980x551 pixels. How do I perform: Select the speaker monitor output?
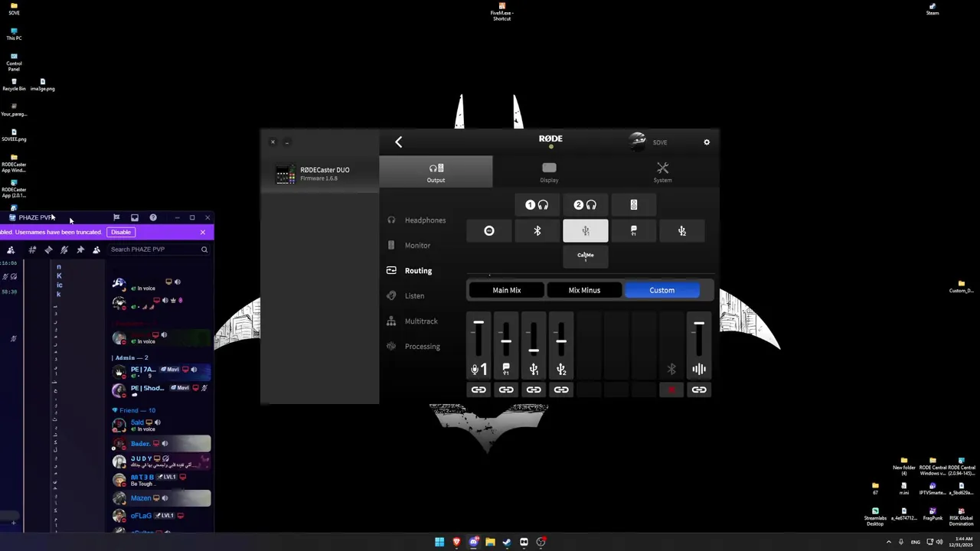633,205
